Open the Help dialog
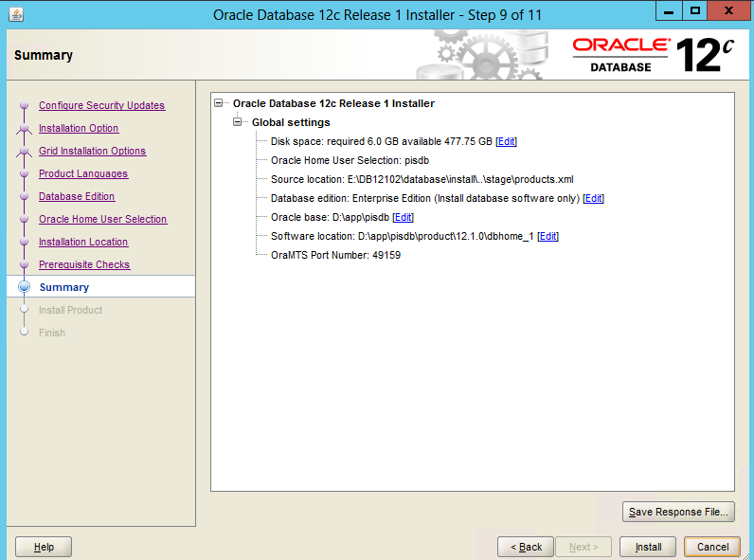 tap(44, 547)
